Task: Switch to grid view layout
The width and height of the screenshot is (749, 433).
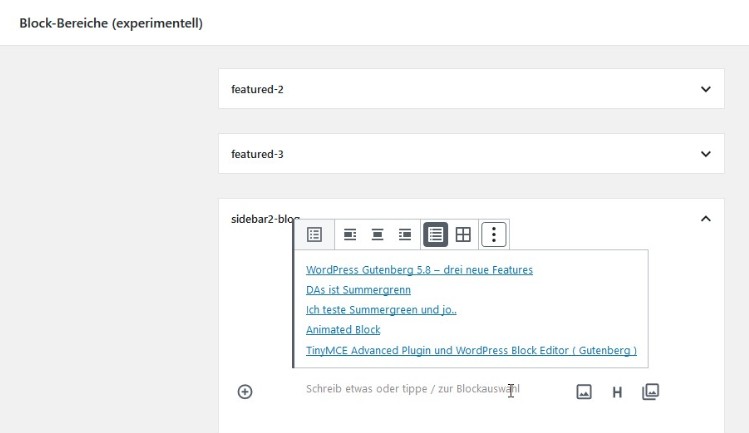Action: [463, 235]
